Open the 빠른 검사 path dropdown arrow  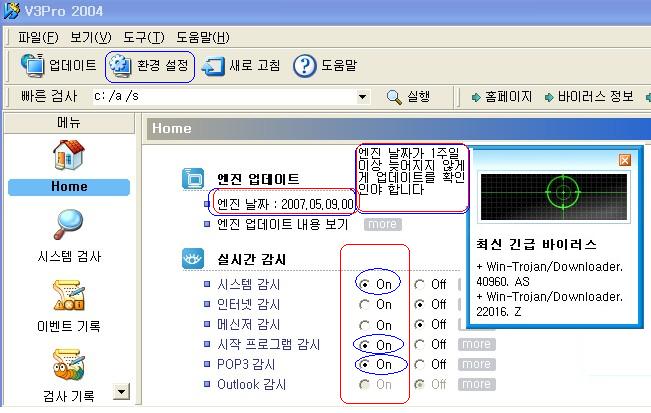362,97
